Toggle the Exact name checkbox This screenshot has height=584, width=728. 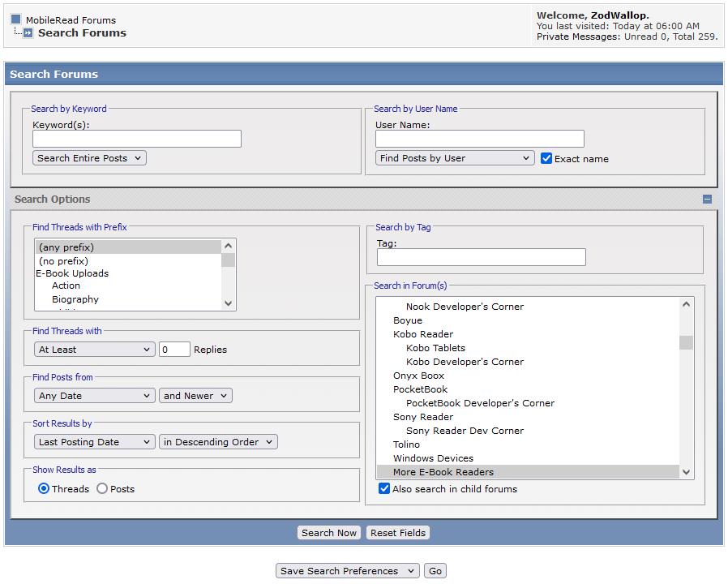(546, 158)
